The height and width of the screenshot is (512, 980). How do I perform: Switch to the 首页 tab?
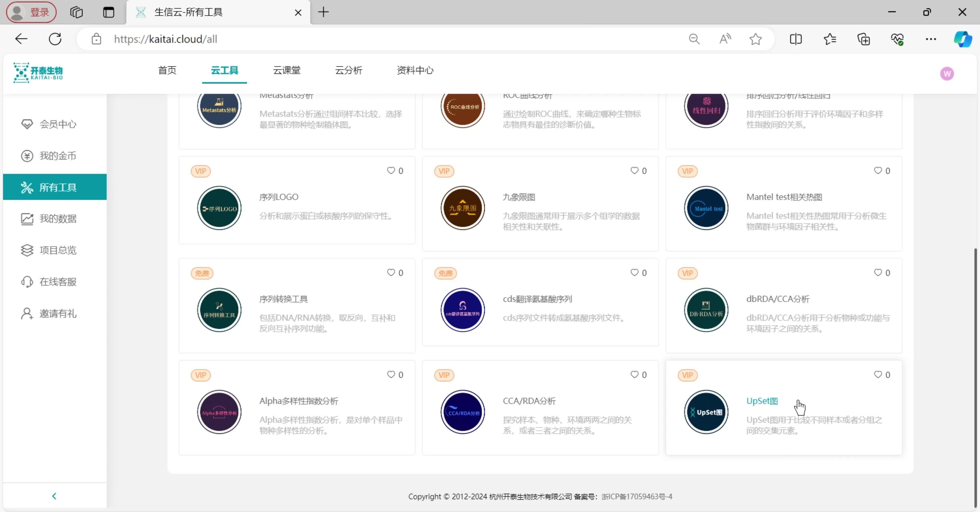(x=167, y=70)
